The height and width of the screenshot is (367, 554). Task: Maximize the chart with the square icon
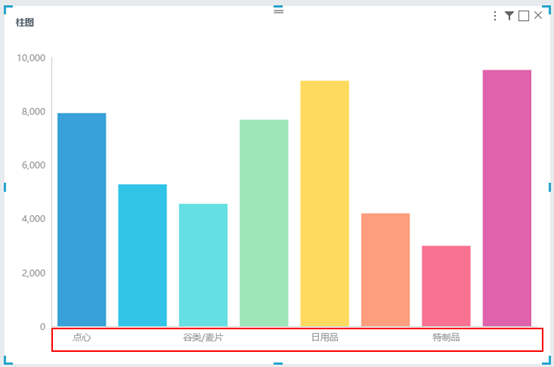pos(524,16)
